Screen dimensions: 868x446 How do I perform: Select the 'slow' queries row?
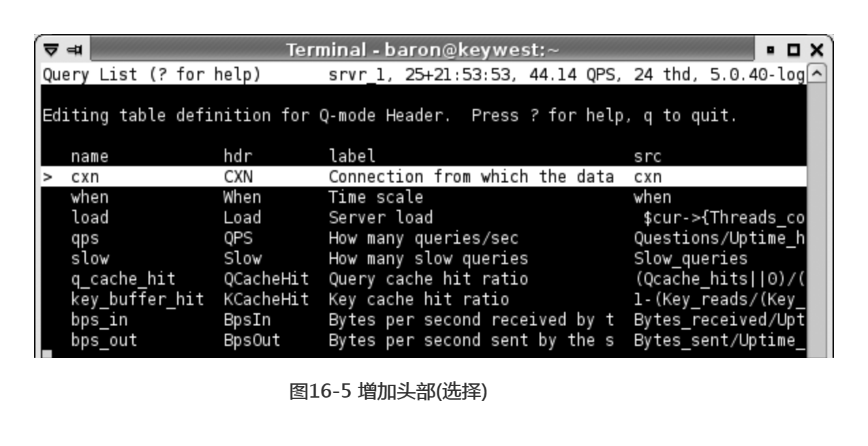tap(424, 259)
